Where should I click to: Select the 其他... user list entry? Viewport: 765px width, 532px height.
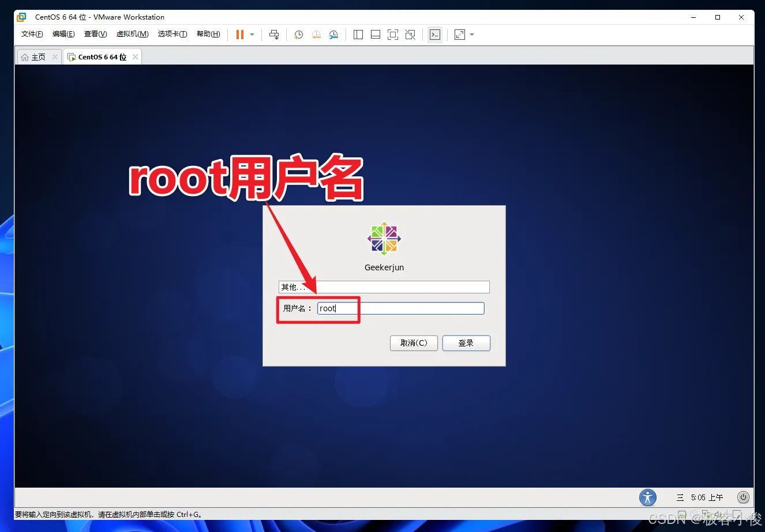[384, 287]
